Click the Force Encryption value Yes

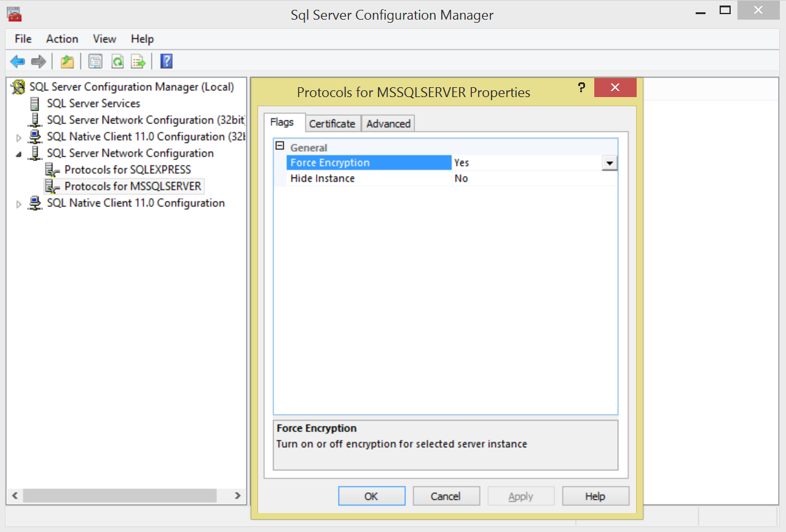click(x=462, y=163)
